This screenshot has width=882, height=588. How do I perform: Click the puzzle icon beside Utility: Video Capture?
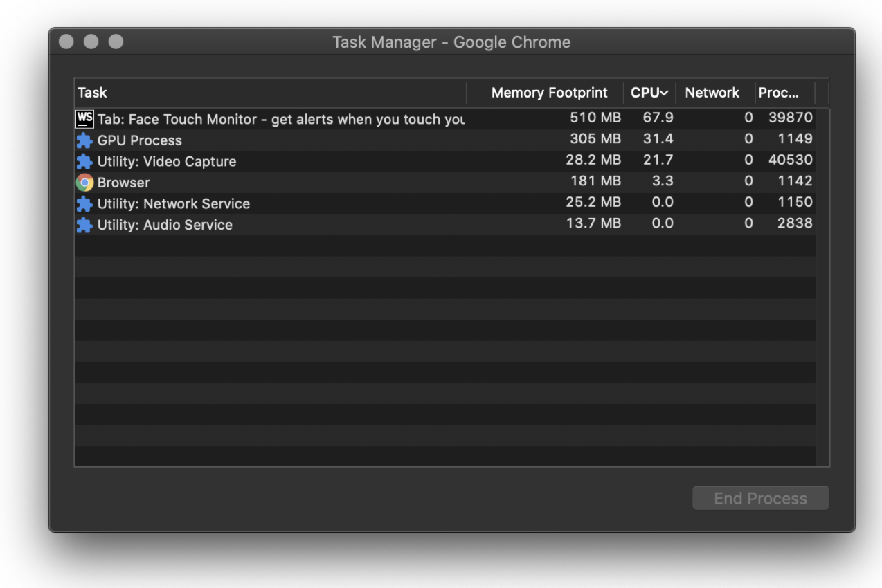point(84,162)
